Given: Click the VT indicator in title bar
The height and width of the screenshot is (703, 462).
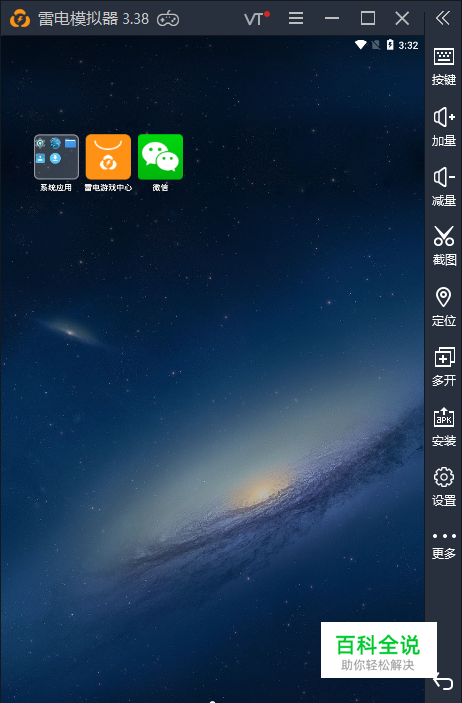Looking at the screenshot, I should point(256,18).
